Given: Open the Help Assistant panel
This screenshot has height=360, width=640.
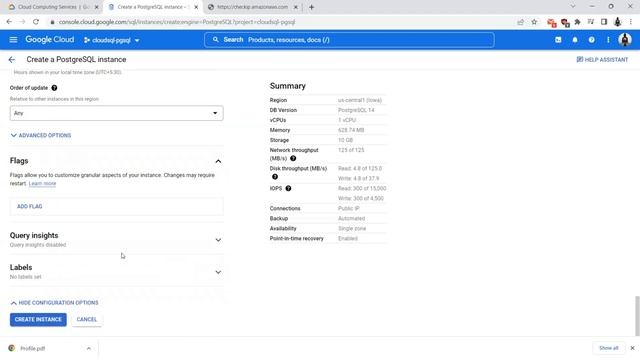Looking at the screenshot, I should 602,60.
